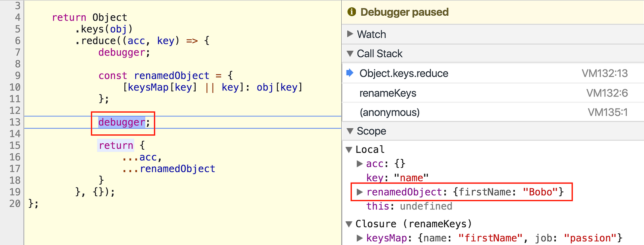Collapse the Local scope group

click(349, 150)
